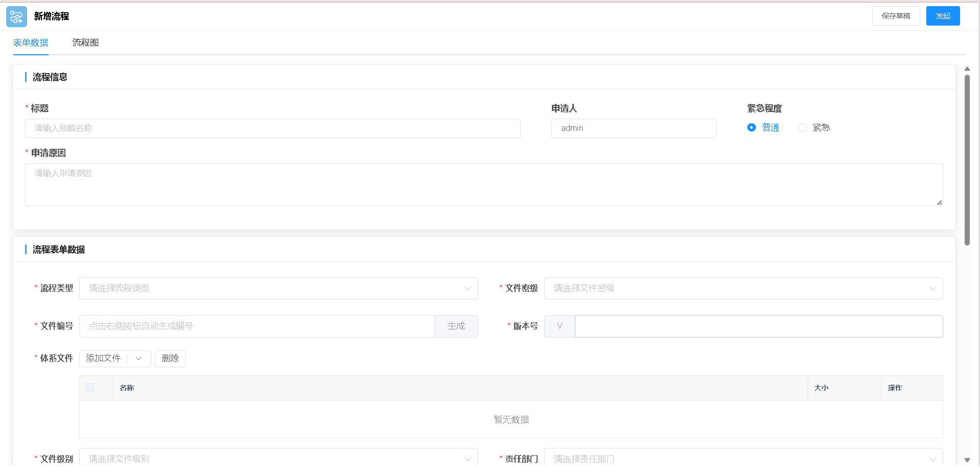Click the 添加文件 button

point(102,358)
